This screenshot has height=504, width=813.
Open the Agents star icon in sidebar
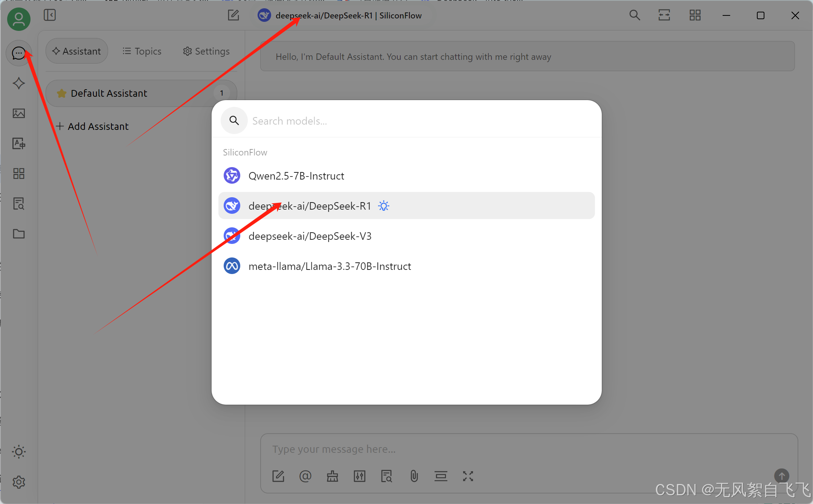pos(18,83)
